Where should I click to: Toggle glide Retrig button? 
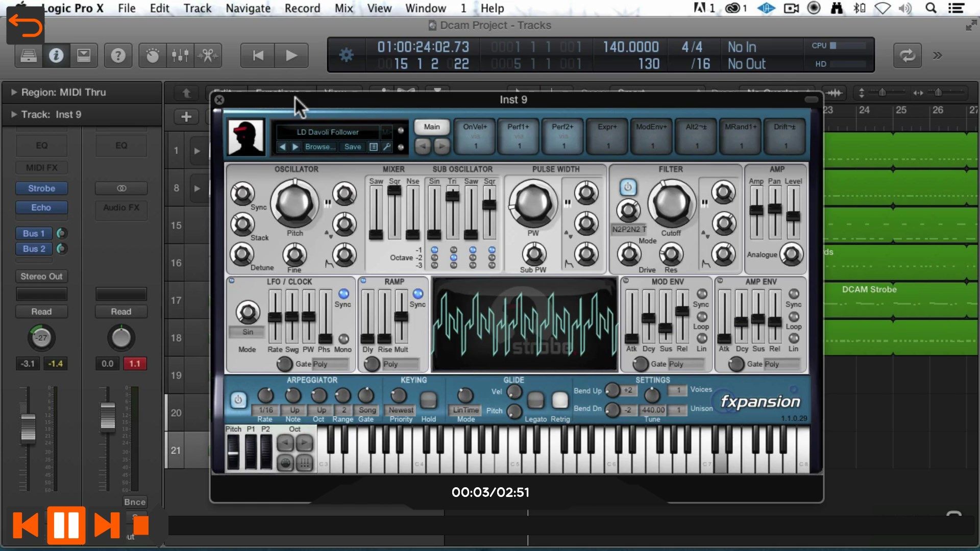pyautogui.click(x=560, y=400)
